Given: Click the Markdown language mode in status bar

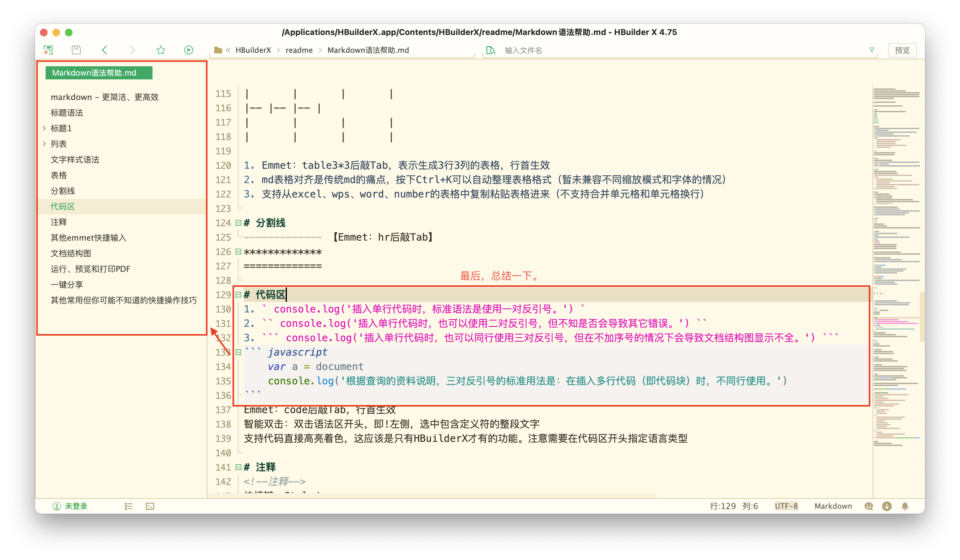Looking at the screenshot, I should point(833,506).
